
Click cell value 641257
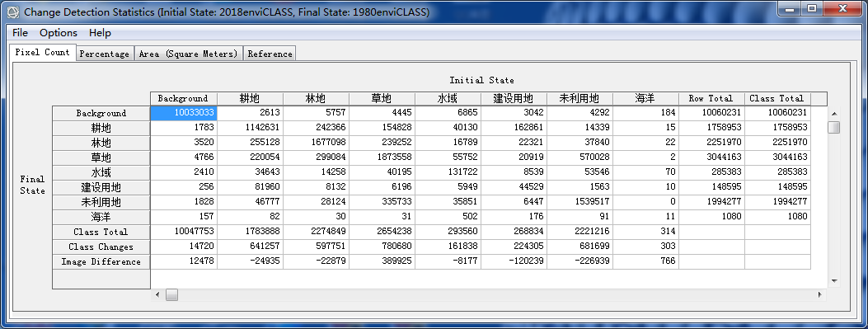(x=250, y=247)
